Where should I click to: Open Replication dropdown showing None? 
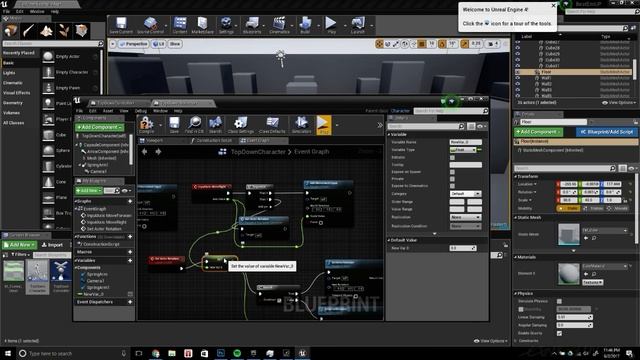(x=465, y=217)
